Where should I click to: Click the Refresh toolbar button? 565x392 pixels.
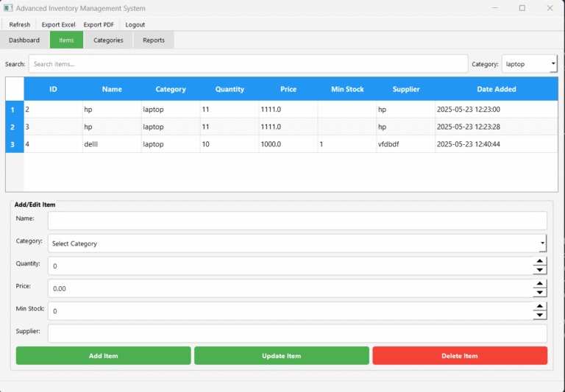coord(20,24)
